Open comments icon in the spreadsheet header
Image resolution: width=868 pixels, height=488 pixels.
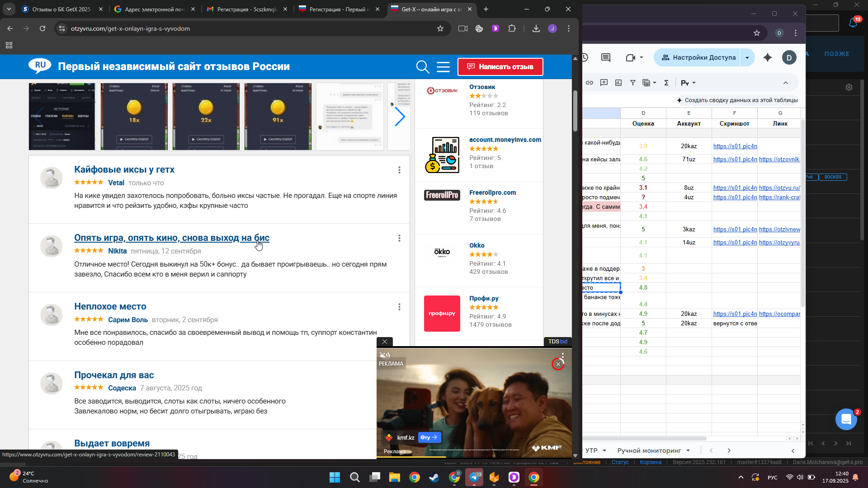tap(606, 57)
